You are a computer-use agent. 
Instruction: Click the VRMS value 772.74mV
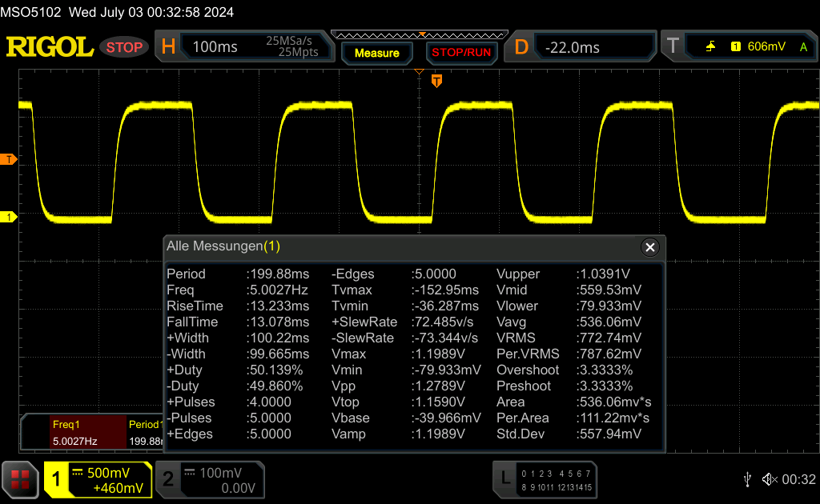[x=610, y=338]
